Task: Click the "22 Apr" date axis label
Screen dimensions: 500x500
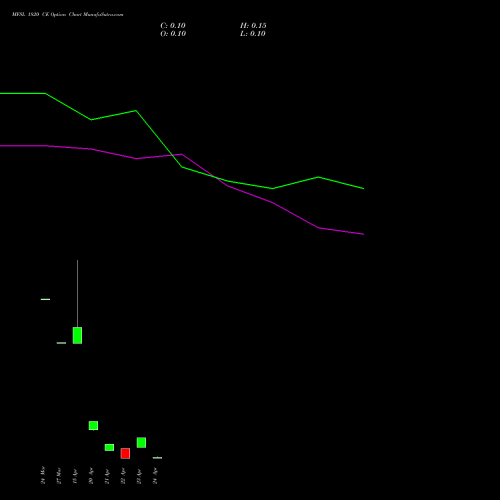Action: coord(123,476)
